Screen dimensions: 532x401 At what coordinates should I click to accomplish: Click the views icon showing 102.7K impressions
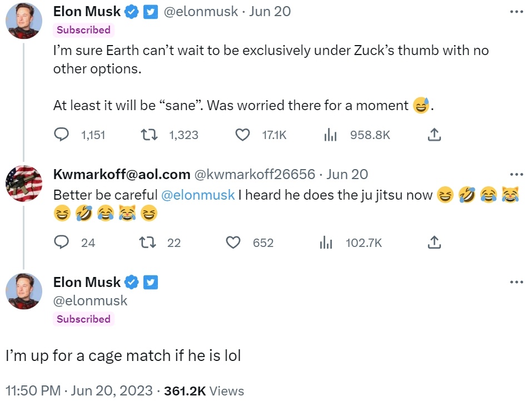(x=326, y=242)
